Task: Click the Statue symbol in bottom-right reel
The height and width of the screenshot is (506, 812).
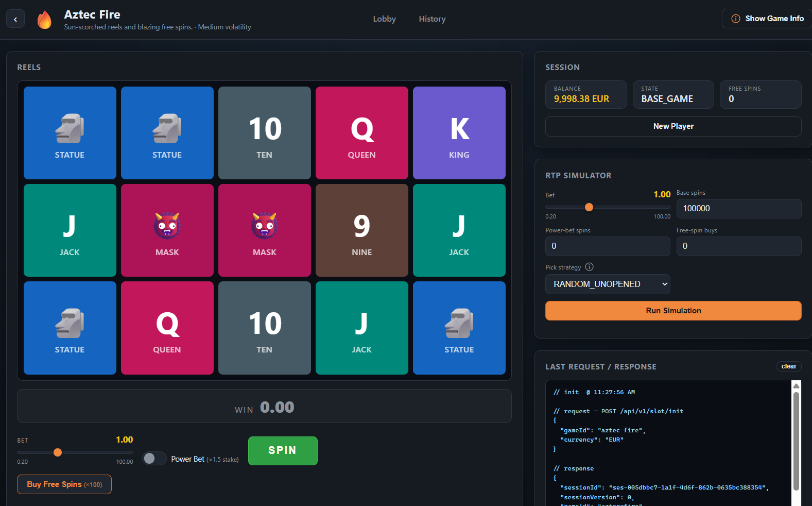Action: click(459, 328)
